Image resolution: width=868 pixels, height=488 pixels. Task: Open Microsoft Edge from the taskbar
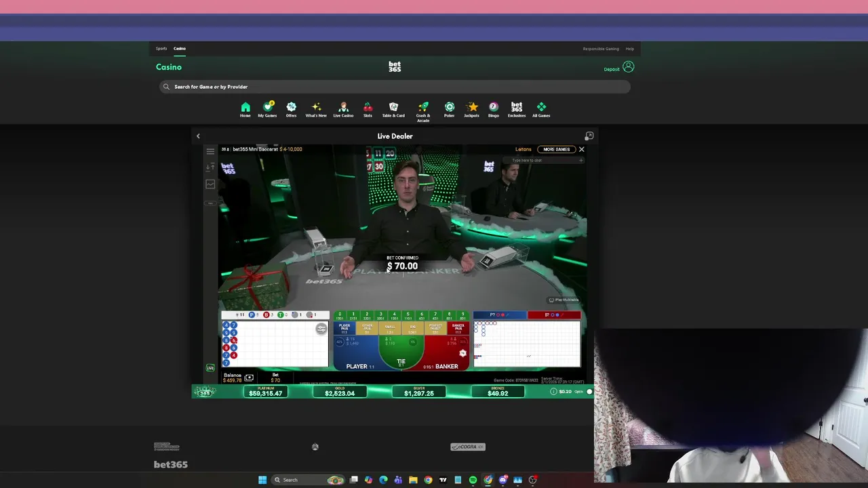point(383,480)
